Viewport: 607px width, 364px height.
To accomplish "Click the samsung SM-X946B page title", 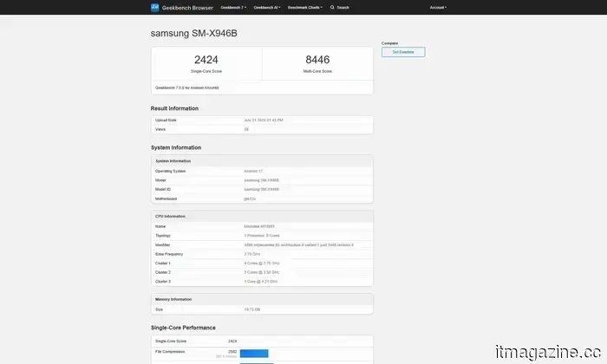I will coord(194,33).
